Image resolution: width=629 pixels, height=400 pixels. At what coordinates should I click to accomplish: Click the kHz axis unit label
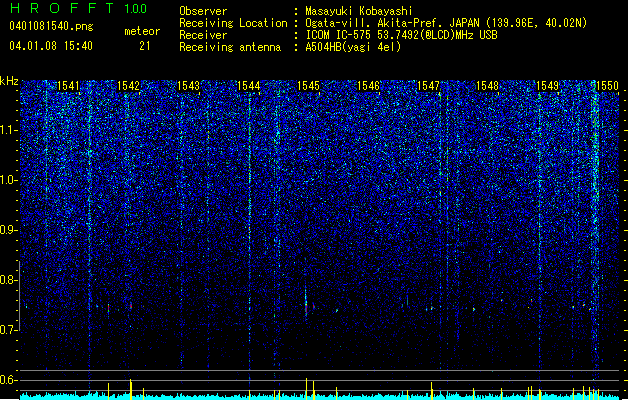click(9, 81)
